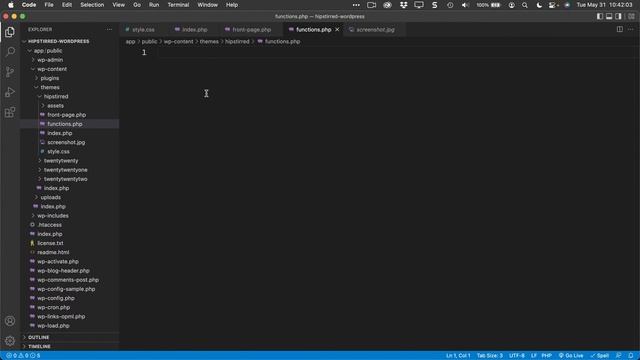Show errors and warnings in status bar
This screenshot has height=360, width=640.
(23, 356)
